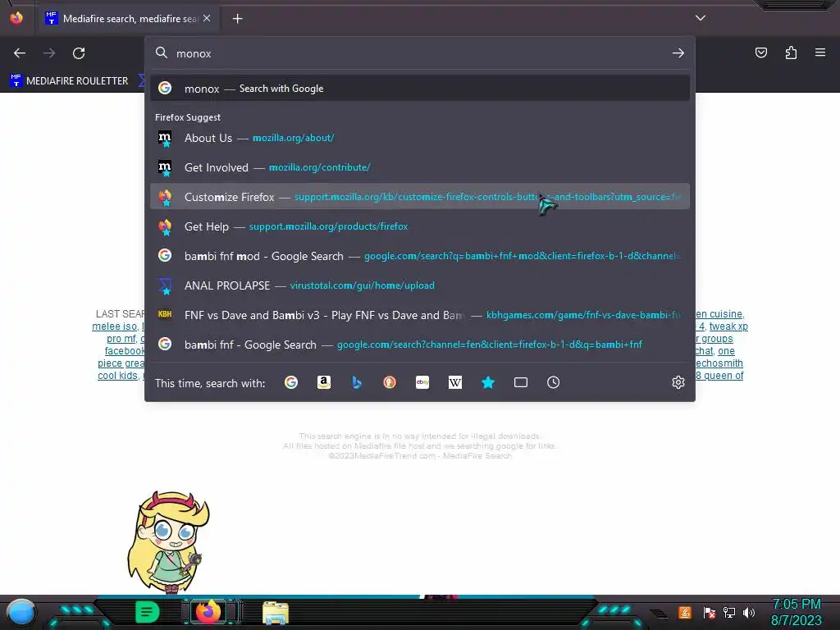Search this time with Wikipedia icon

tap(454, 382)
